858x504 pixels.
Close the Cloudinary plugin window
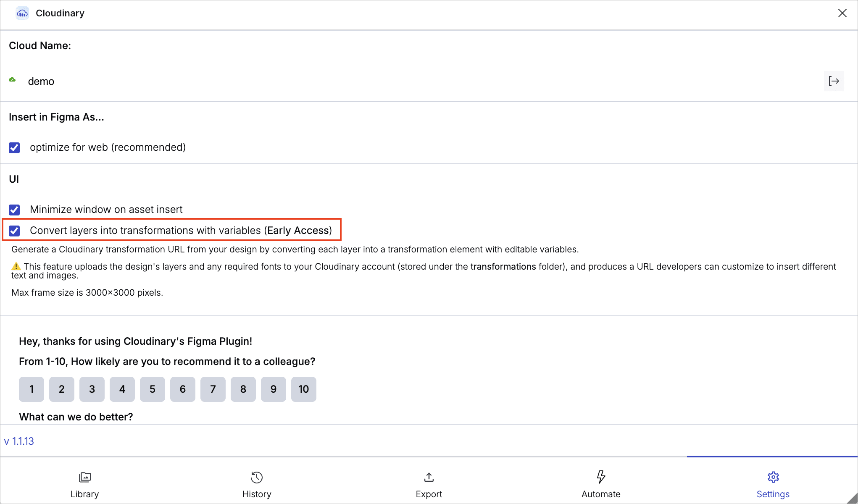(842, 13)
